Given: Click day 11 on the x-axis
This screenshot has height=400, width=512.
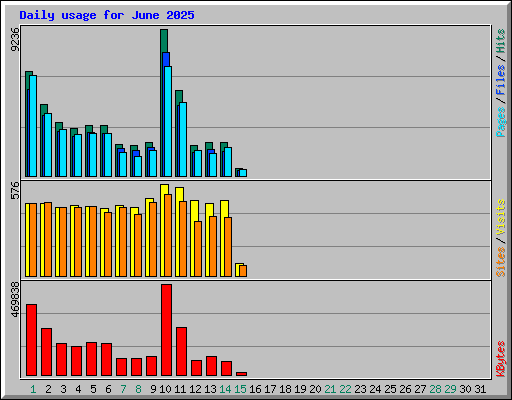Looking at the screenshot, I should click(x=180, y=389).
